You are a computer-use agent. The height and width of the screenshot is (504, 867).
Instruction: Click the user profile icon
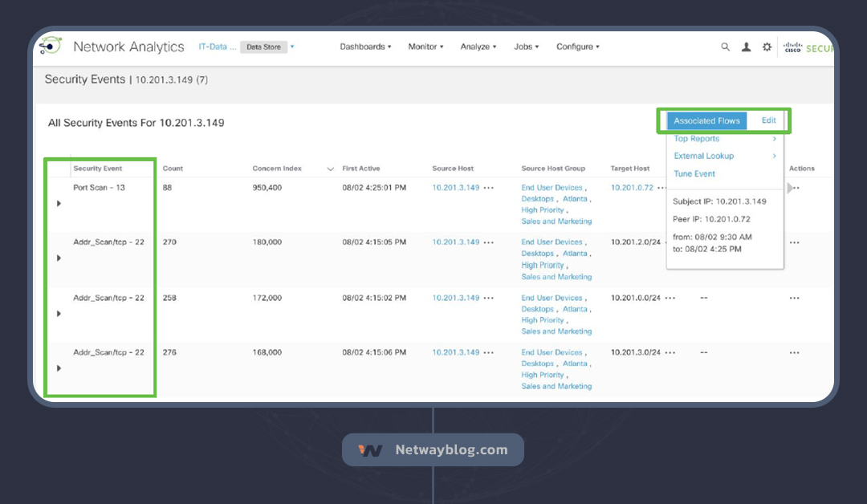(746, 47)
